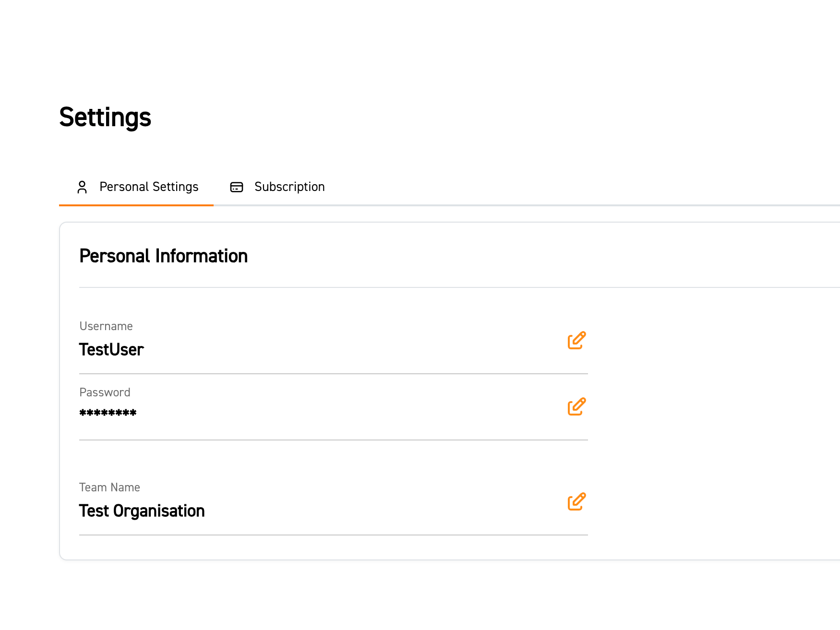Switch to the Subscription tab

coord(289,187)
